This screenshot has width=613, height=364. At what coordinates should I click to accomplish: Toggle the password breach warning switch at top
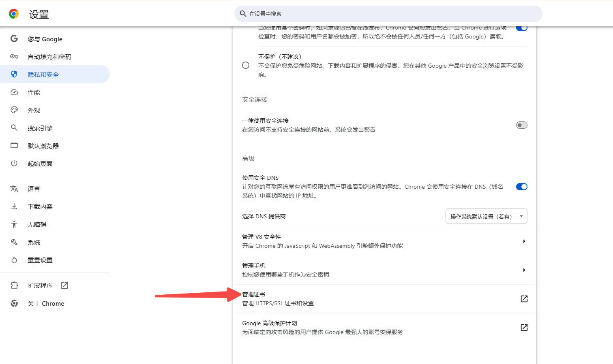point(522,28)
